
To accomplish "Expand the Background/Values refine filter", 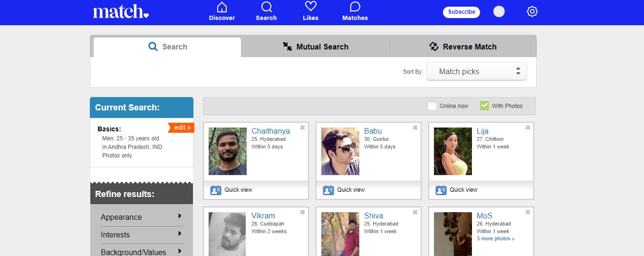I will 141,252.
